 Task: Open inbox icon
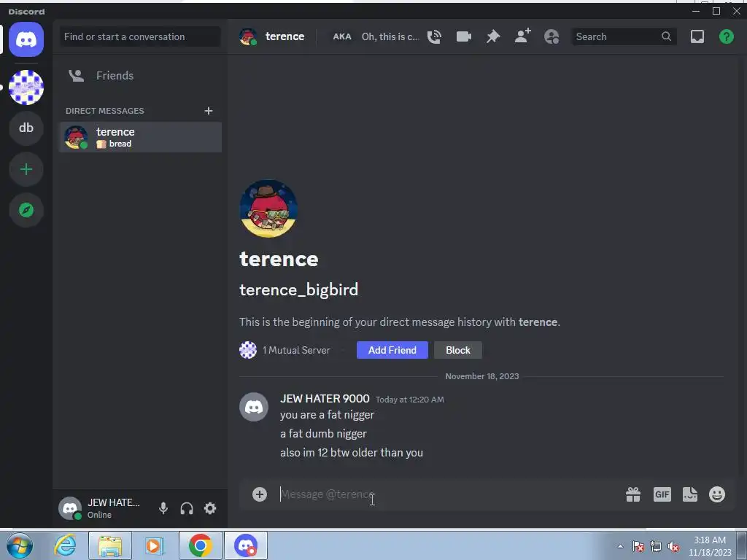[697, 36]
